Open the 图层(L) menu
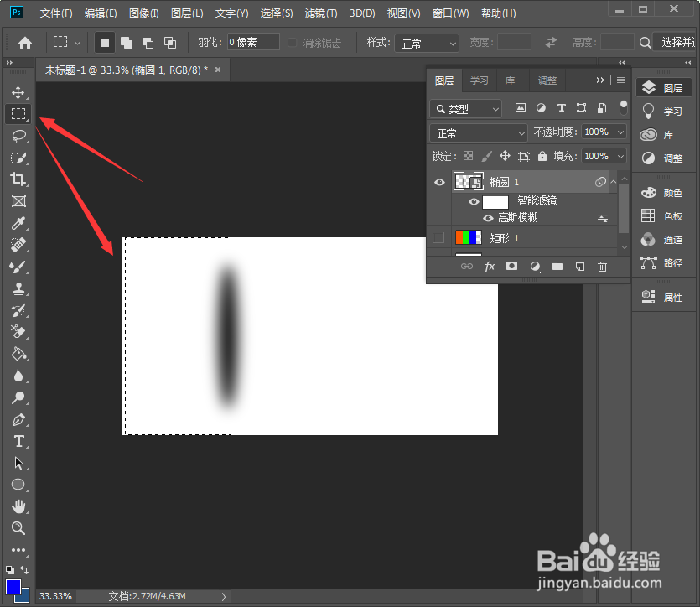This screenshot has height=607, width=700. point(187,13)
